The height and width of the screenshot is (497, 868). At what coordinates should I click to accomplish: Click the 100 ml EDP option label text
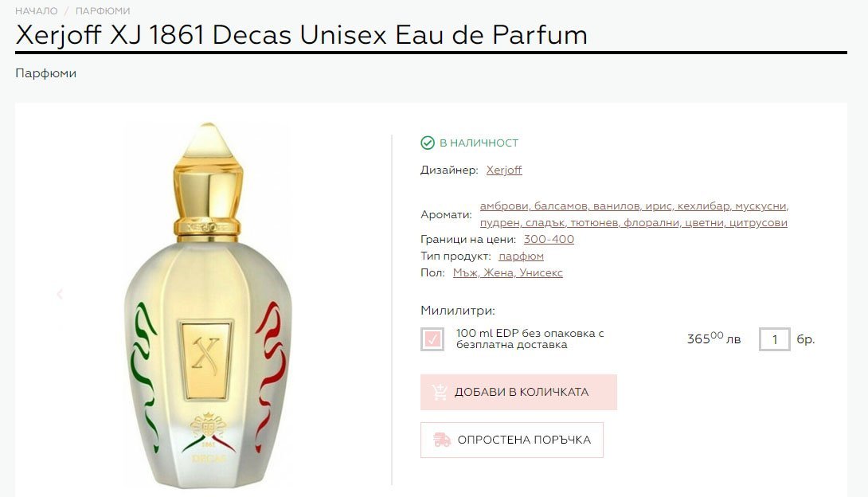pos(530,339)
